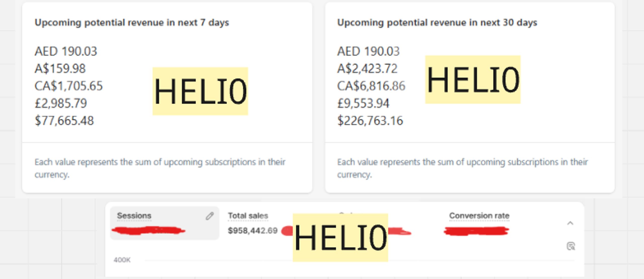Image resolution: width=644 pixels, height=279 pixels.
Task: Click the 400K chart axis label
Action: [x=122, y=260]
